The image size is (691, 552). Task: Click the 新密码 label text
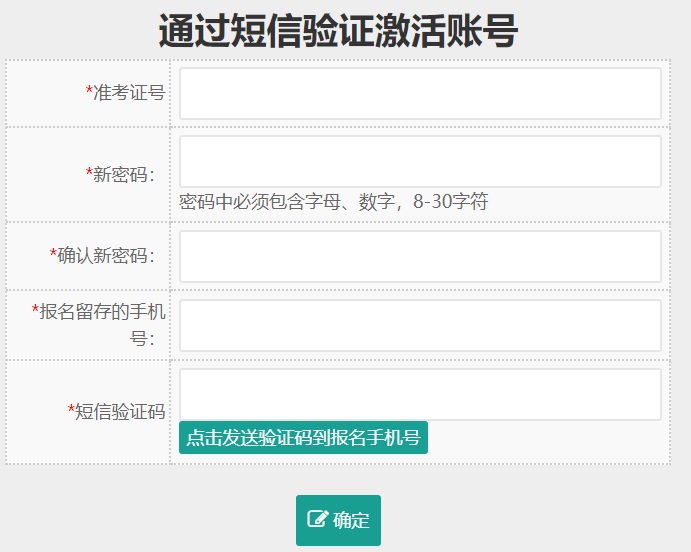[x=124, y=174]
